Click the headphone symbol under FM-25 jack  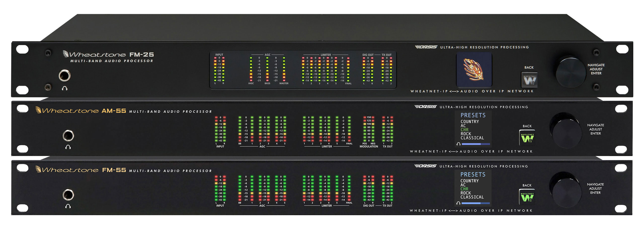click(65, 88)
